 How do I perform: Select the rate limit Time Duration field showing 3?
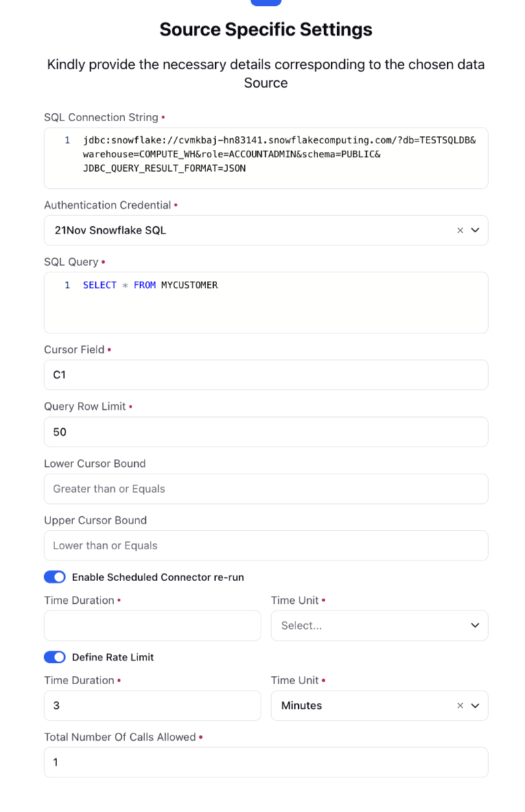152,706
